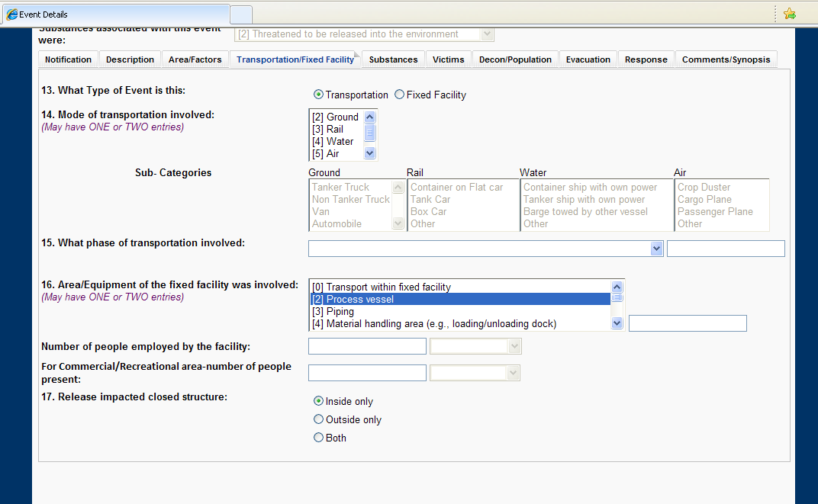Open dropdown next to commercial area people field
Image resolution: width=818 pixels, height=504 pixels.
point(514,373)
